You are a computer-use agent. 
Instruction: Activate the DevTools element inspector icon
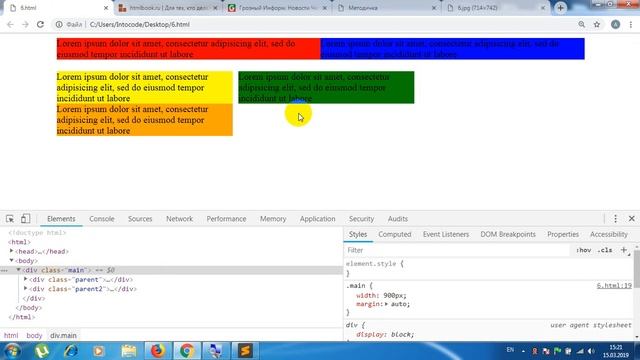coord(10,219)
